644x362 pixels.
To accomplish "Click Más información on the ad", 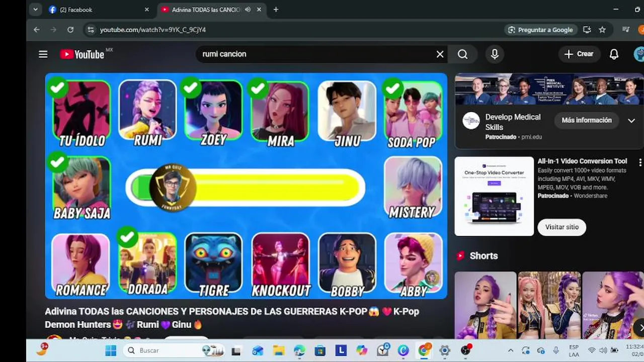I will pyautogui.click(x=587, y=120).
